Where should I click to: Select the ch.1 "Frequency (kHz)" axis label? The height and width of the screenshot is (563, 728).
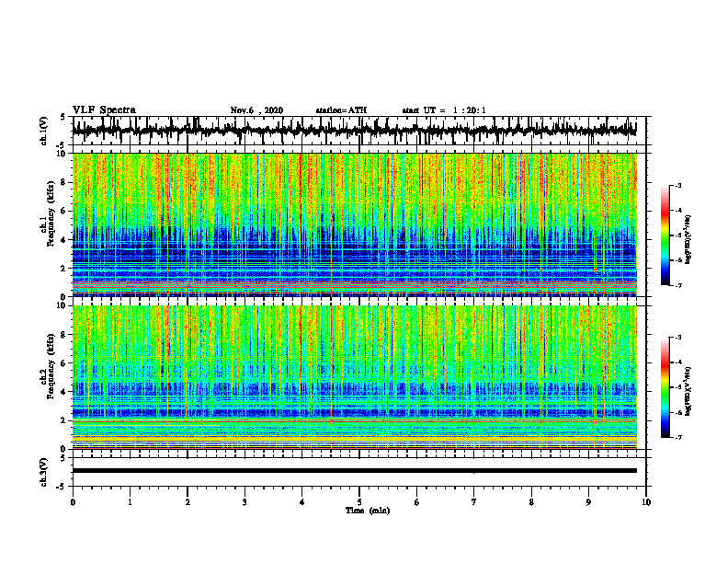51,213
